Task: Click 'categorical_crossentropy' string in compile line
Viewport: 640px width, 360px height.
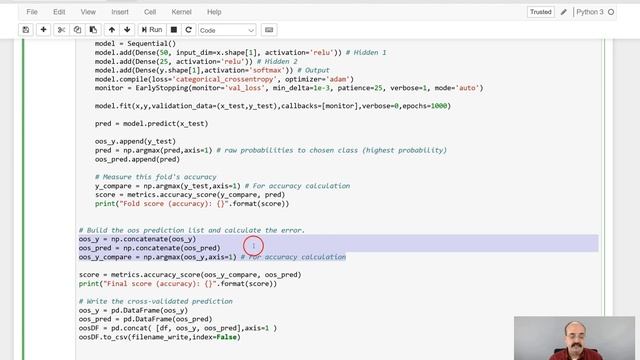Action: point(225,79)
